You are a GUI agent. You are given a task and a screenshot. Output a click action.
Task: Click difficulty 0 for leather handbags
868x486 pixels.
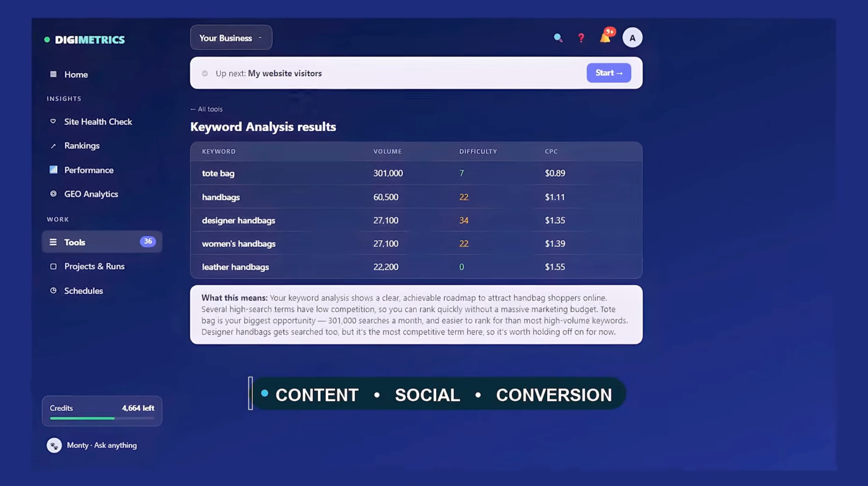(461, 267)
